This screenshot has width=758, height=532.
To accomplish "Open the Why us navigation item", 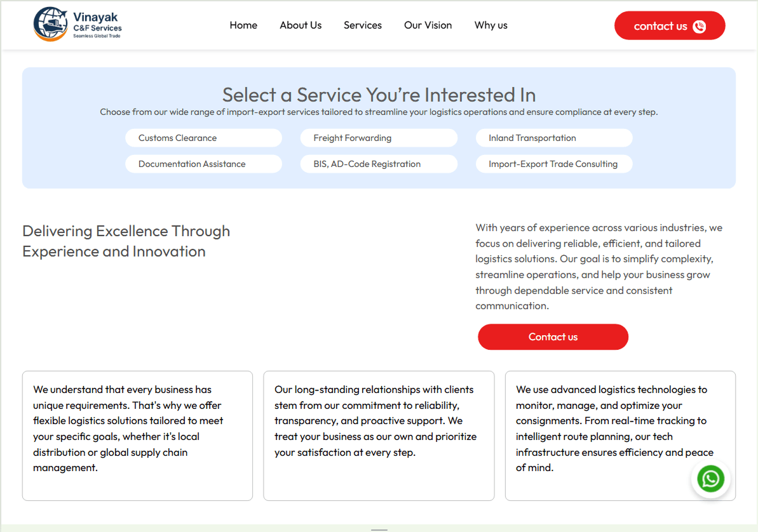I will (x=491, y=25).
